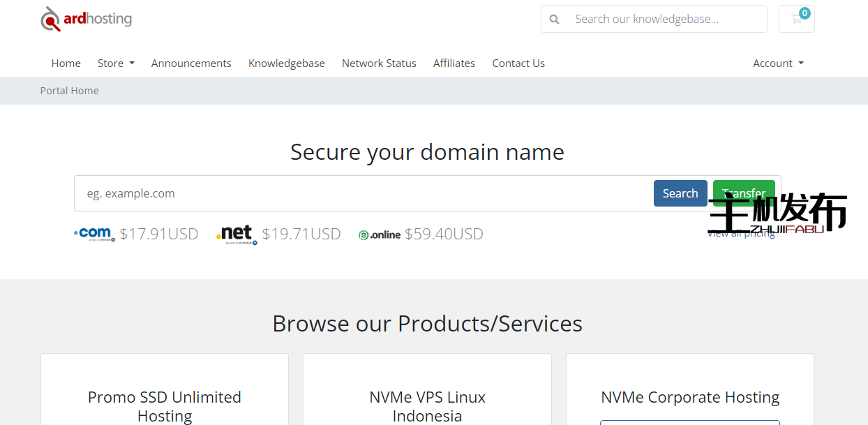This screenshot has height=425, width=868.
Task: Open the Contact Us link
Action: (518, 63)
